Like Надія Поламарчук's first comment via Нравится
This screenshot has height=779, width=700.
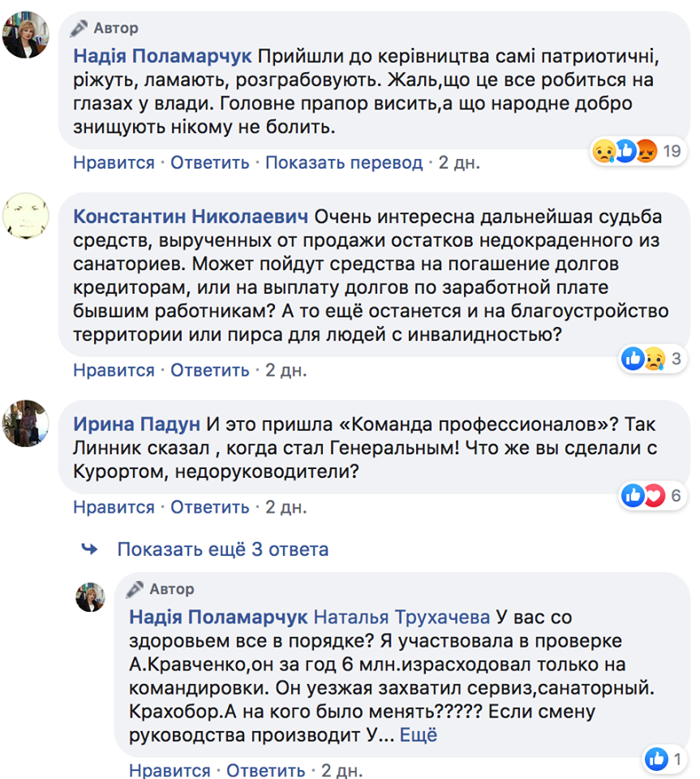click(x=114, y=162)
